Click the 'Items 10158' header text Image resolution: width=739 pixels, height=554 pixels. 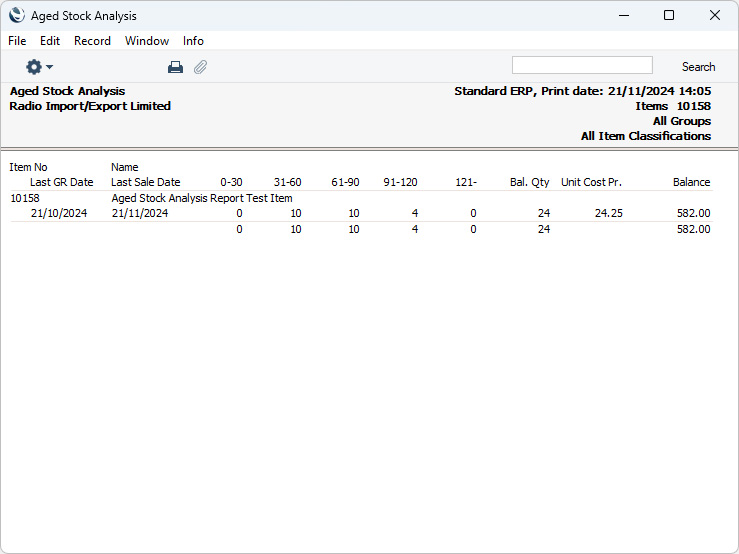point(673,106)
